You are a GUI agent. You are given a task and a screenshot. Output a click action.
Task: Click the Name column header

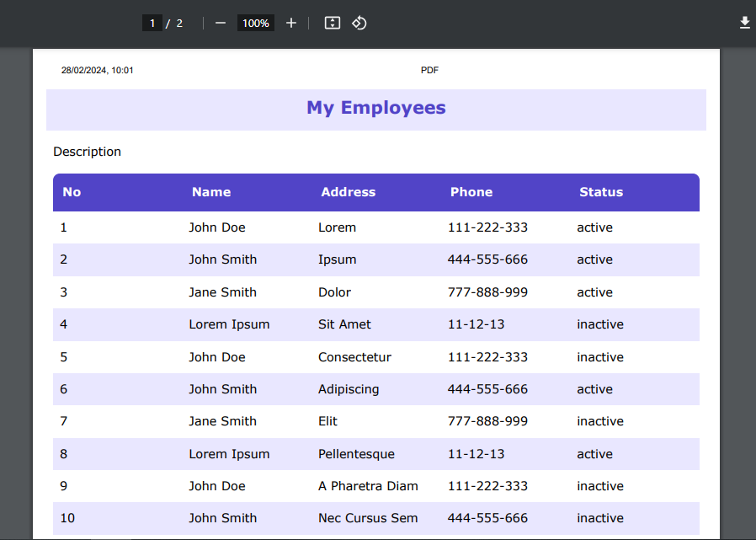[211, 192]
